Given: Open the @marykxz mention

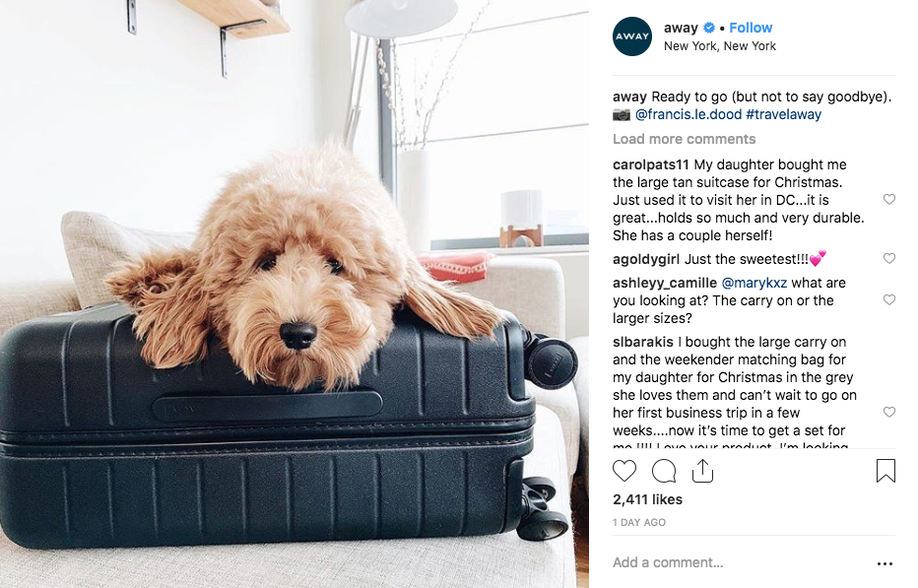Looking at the screenshot, I should tap(754, 283).
